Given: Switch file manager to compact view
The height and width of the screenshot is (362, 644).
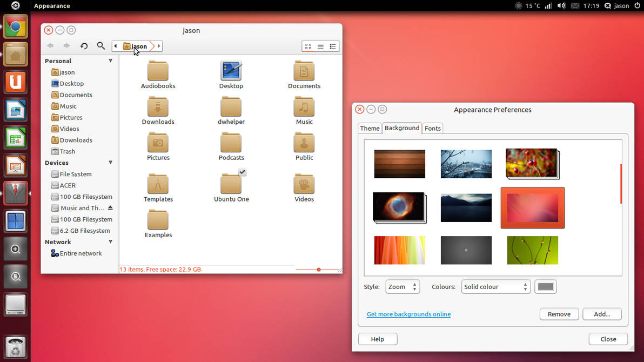Looking at the screenshot, I should point(333,46).
